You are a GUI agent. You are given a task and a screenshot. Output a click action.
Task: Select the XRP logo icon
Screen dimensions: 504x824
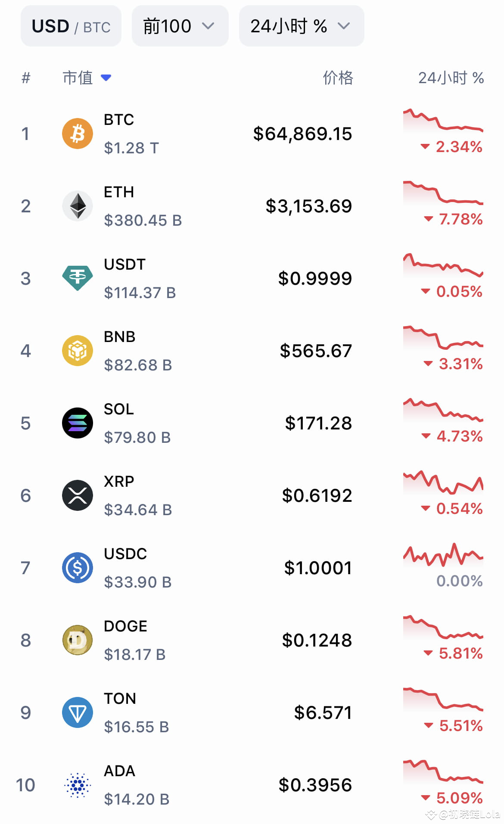tap(78, 495)
